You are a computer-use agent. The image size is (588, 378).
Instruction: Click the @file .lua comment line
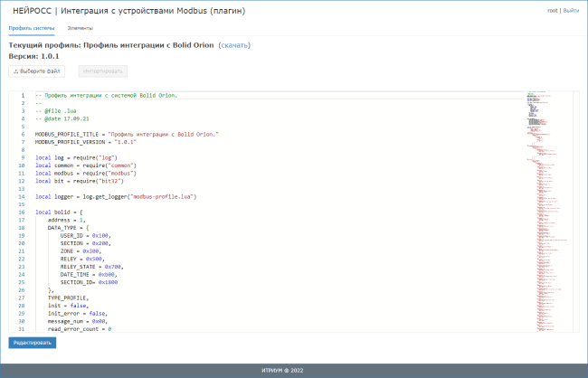point(56,111)
